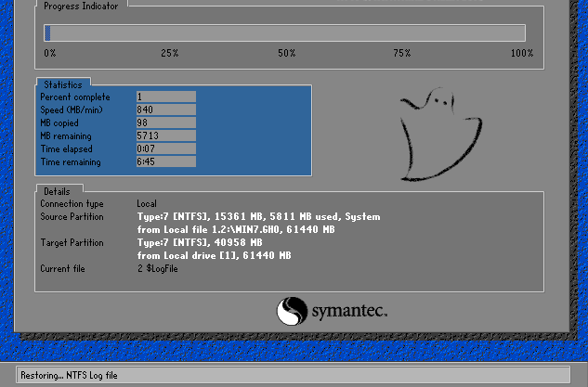Click the restore progress bar
The image size is (588, 387).
tap(284, 32)
